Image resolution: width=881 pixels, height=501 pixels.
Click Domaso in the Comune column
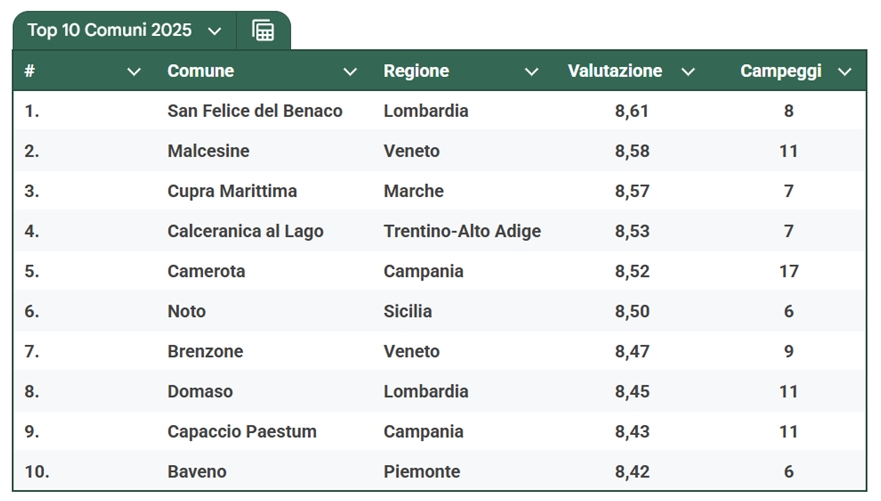point(200,391)
